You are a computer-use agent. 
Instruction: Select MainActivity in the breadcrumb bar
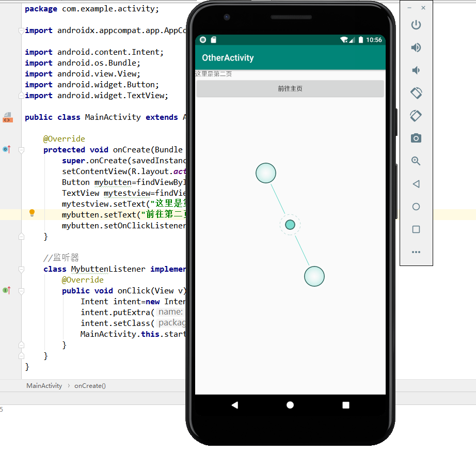[x=44, y=385]
